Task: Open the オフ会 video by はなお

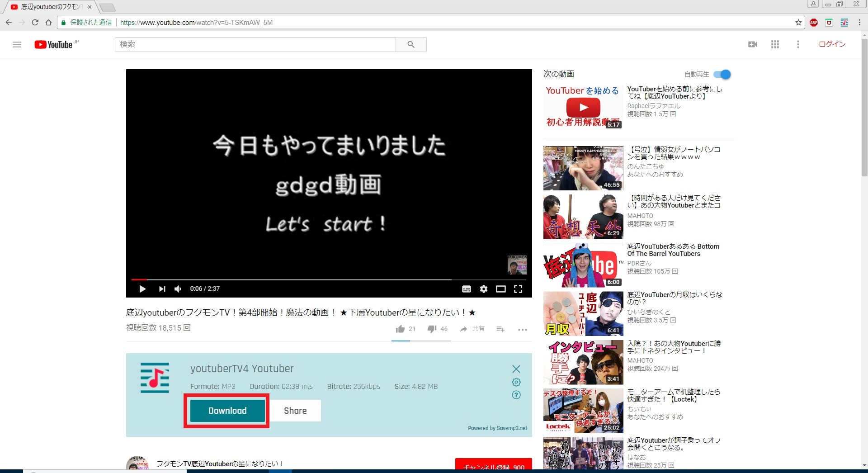Action: click(674, 444)
